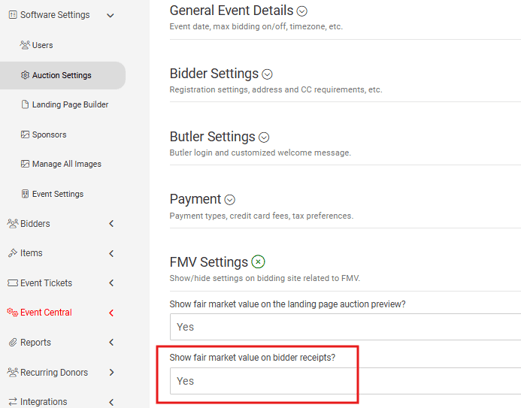Collapse the FMV Settings section
The height and width of the screenshot is (408, 521).
(258, 262)
